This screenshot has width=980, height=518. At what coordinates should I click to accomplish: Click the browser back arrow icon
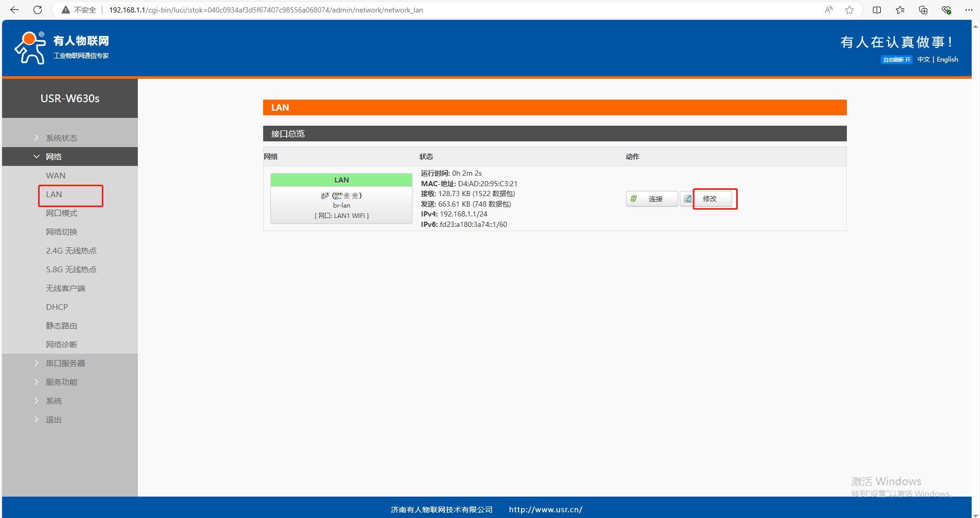(15, 10)
